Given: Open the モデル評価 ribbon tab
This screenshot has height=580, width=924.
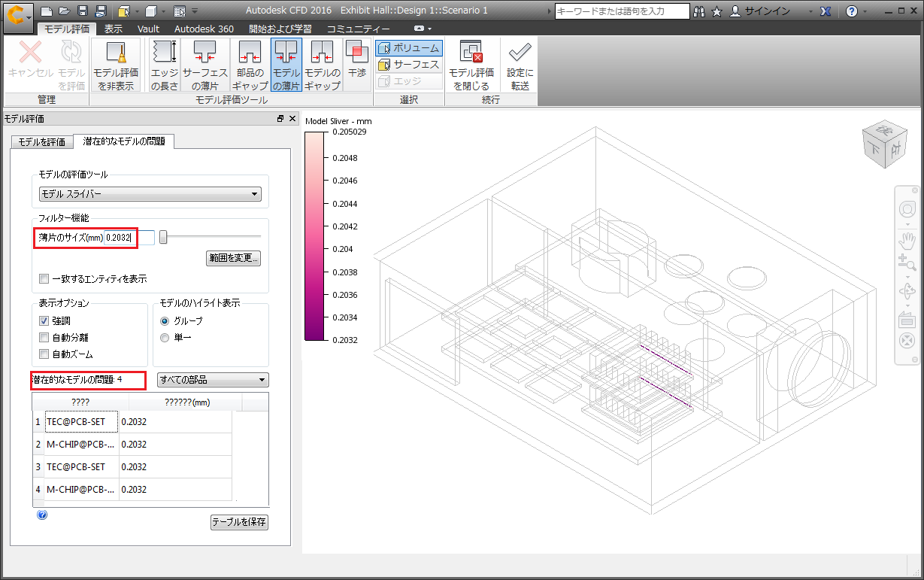Looking at the screenshot, I should click(67, 29).
